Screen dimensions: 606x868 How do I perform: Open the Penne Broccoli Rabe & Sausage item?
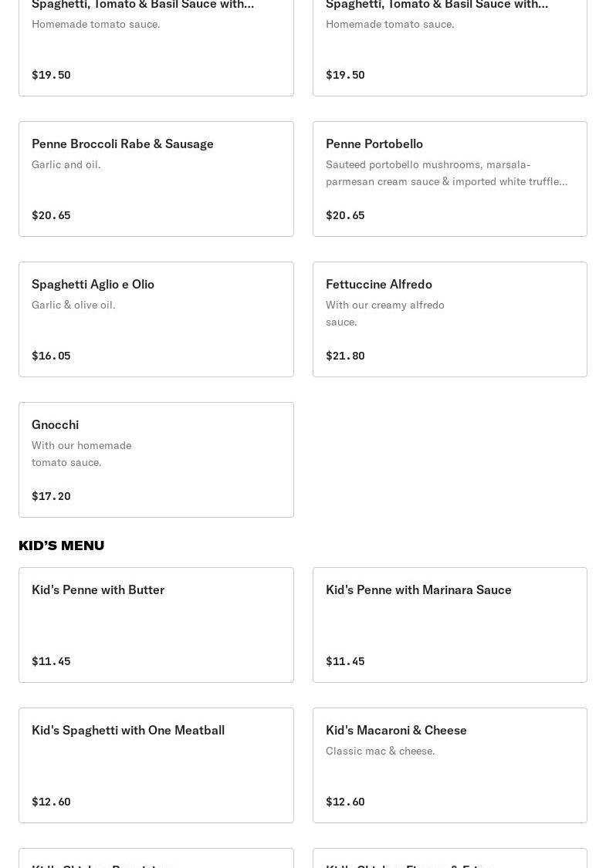pyautogui.click(x=123, y=144)
